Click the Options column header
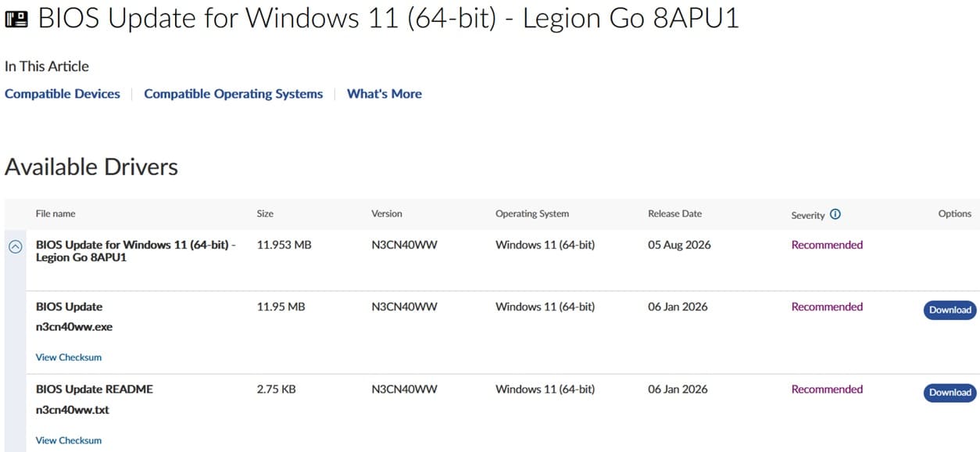The image size is (980, 452). click(x=955, y=213)
